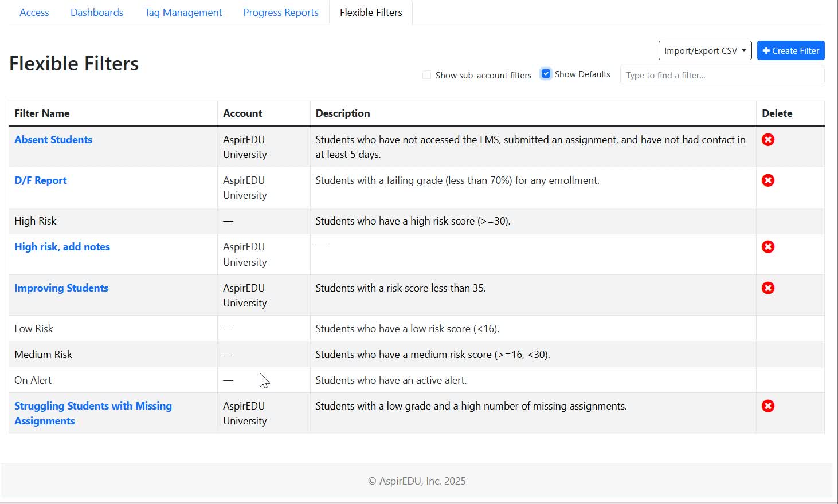
Task: Click the Create Filter button
Action: [791, 50]
